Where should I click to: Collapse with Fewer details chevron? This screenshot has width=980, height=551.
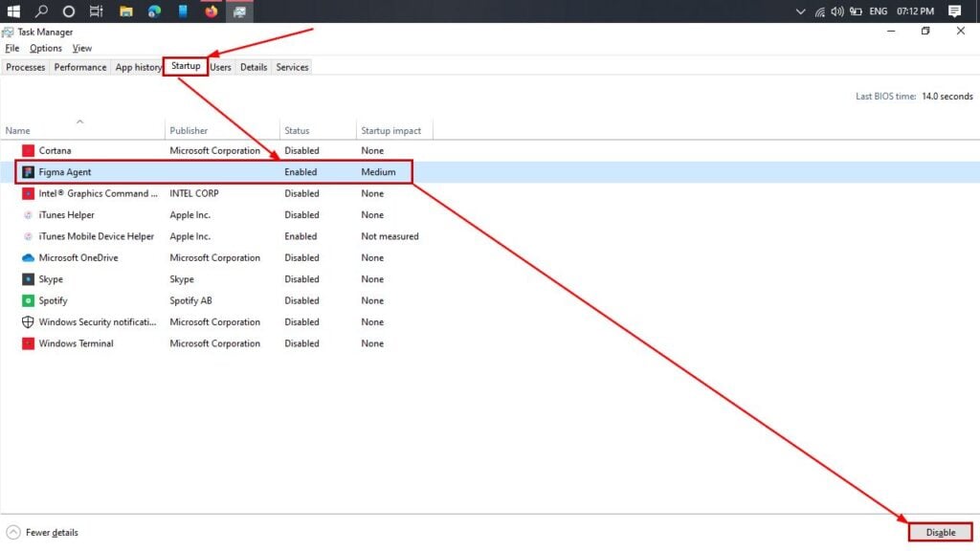[13, 532]
